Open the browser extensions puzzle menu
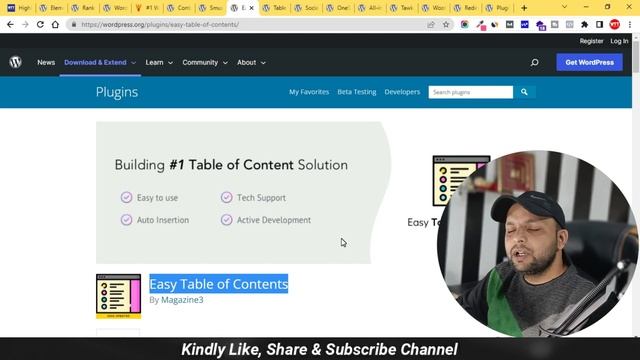Image resolution: width=640 pixels, height=360 pixels. pyautogui.click(x=584, y=24)
